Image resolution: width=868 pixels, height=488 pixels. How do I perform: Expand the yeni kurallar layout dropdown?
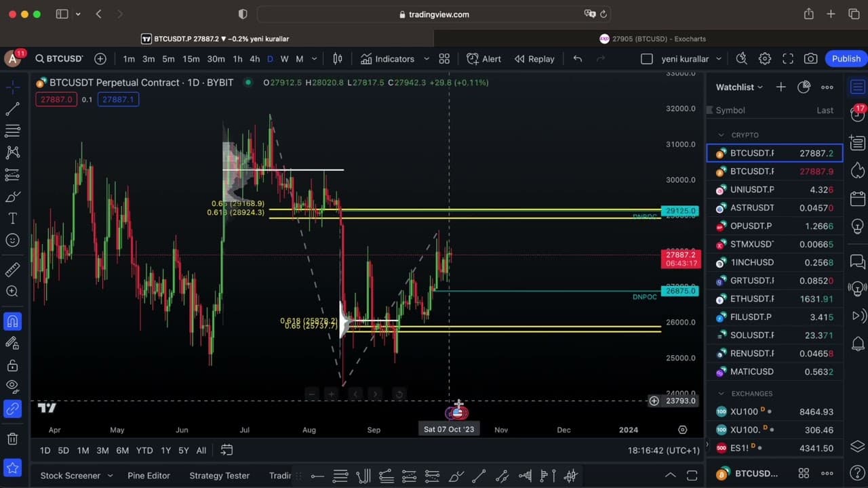pos(719,59)
